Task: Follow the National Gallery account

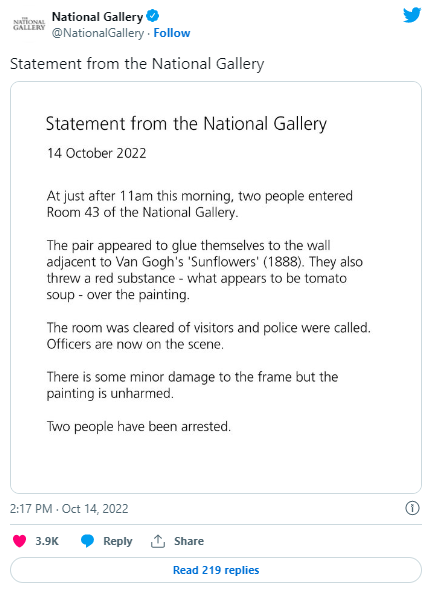Action: [x=172, y=33]
